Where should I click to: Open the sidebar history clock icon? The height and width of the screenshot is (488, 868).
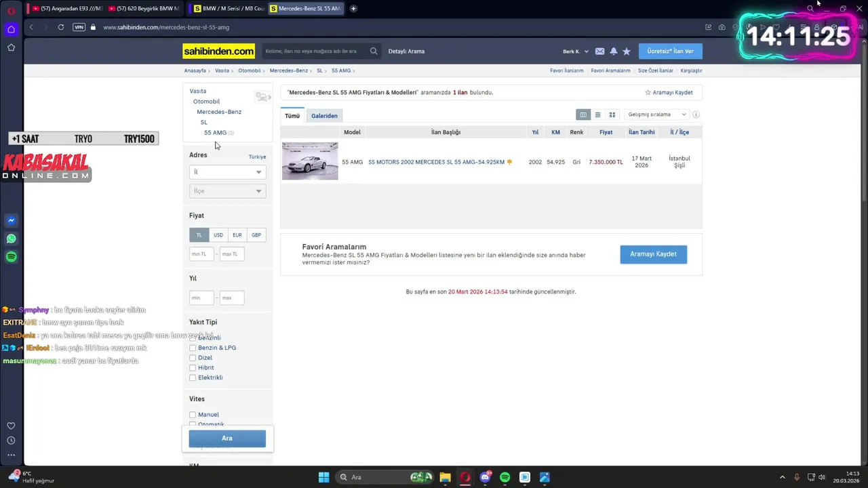pos(11,441)
